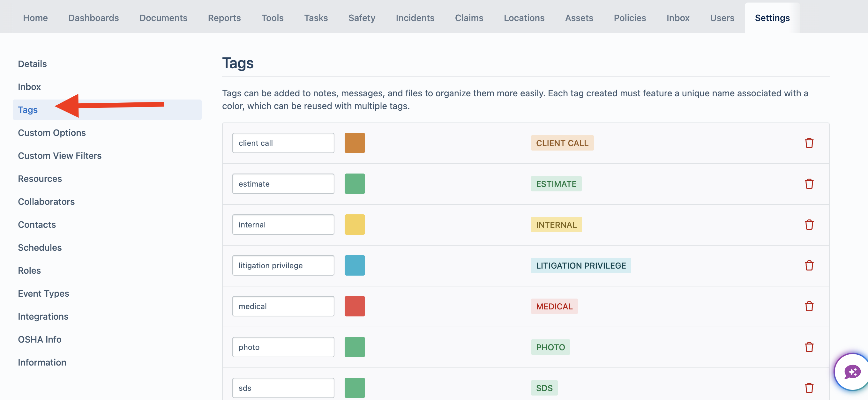Click the LITIGATION PRIVILEGE tag preview
Screen dimensions: 868x400
point(580,266)
